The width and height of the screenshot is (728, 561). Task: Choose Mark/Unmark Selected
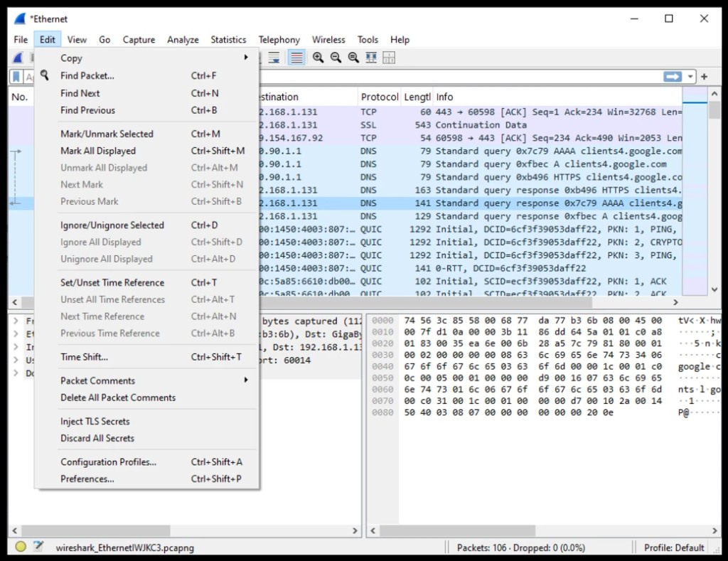[x=146, y=134]
